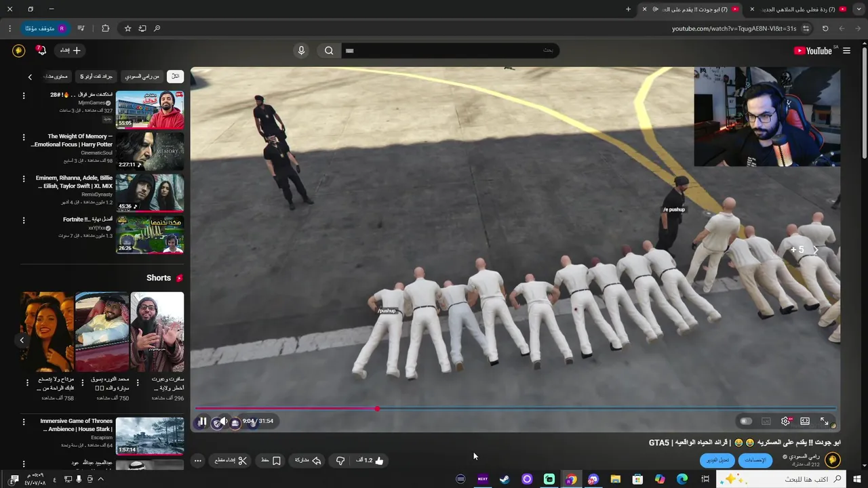868x488 pixels.
Task: Open Steam from the taskbar
Action: [x=505, y=479]
